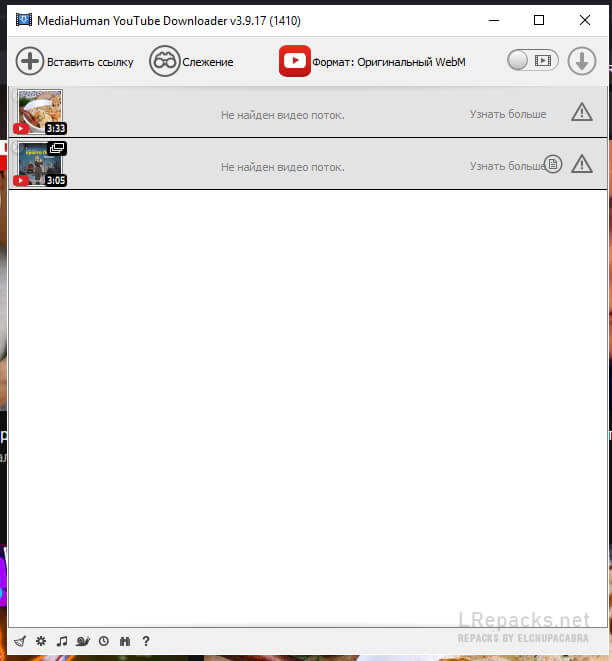The height and width of the screenshot is (661, 612).
Task: Click the first row's error message text
Action: pos(282,115)
